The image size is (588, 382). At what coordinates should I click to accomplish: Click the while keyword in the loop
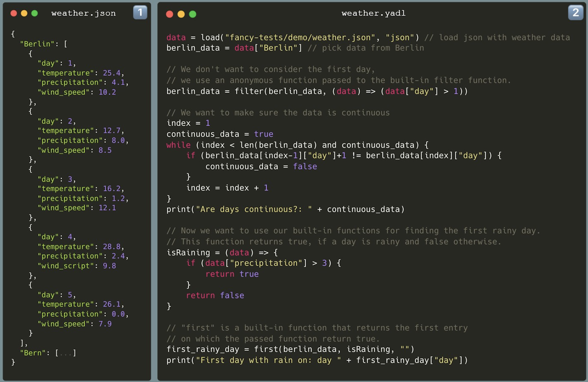coord(178,145)
